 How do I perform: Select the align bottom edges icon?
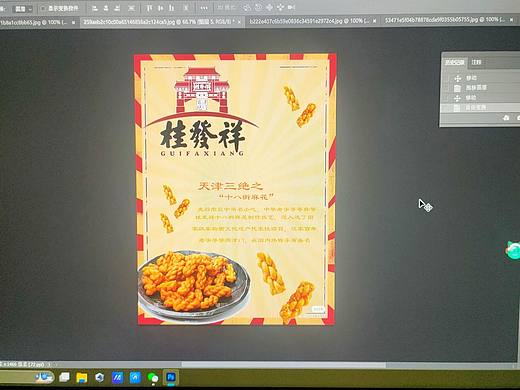pyautogui.click(x=171, y=8)
